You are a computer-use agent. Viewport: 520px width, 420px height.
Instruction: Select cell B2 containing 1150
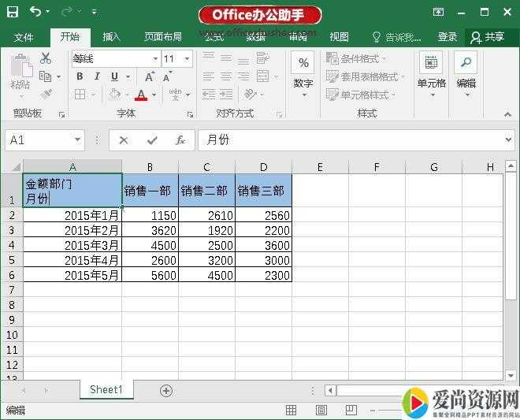point(150,215)
